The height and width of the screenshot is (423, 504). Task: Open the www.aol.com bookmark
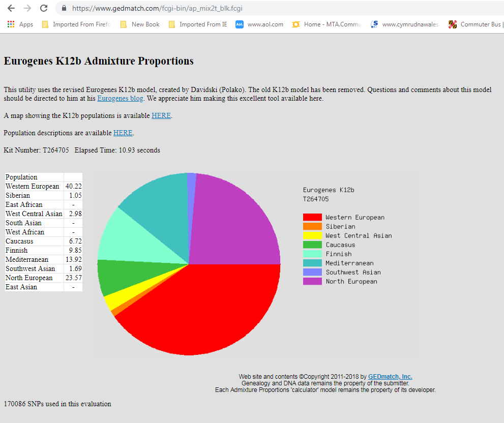point(259,24)
